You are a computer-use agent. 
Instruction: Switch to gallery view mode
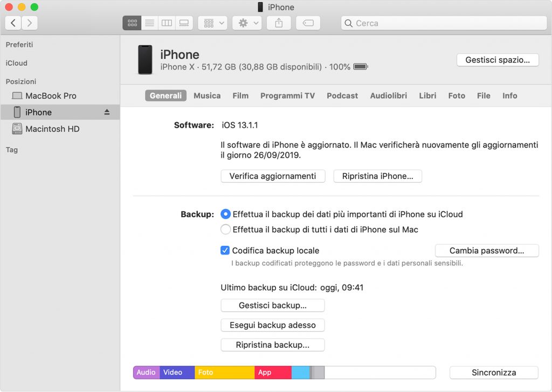[x=184, y=23]
